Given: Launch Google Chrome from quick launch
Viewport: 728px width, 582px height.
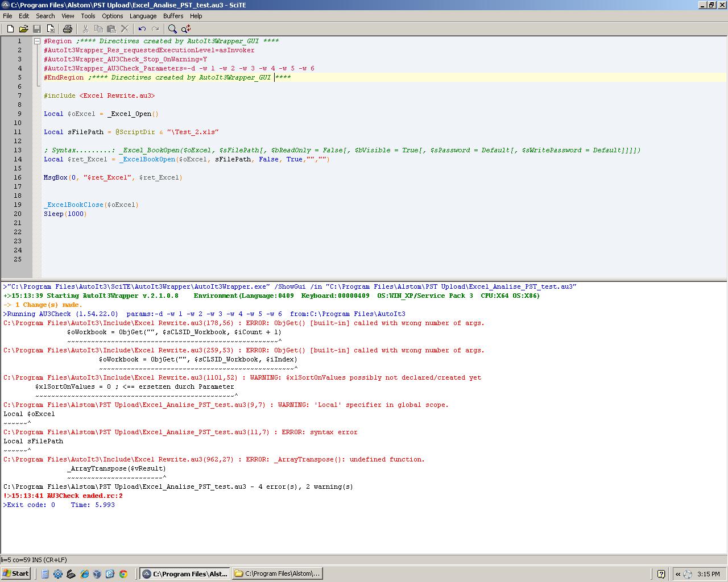Looking at the screenshot, I should point(123,574).
